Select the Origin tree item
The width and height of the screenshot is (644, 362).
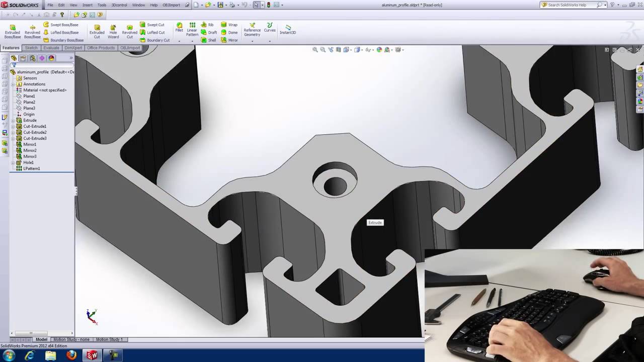coord(29,114)
